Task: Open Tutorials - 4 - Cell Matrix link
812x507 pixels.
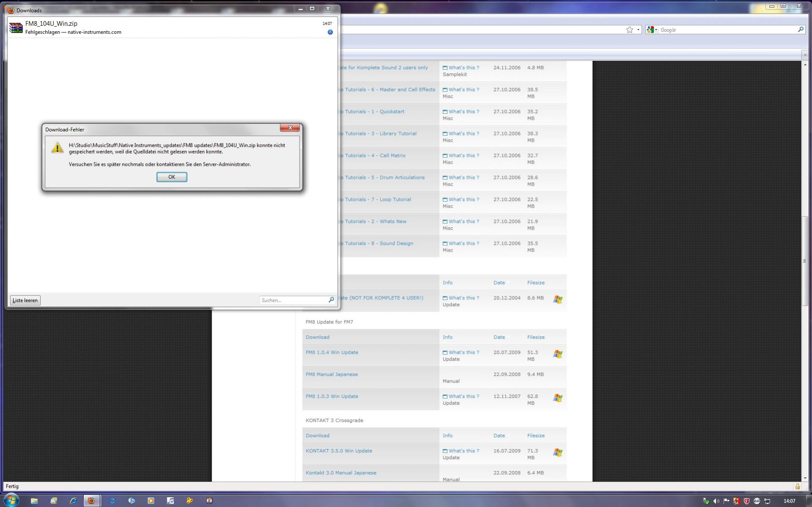Action: tap(373, 156)
